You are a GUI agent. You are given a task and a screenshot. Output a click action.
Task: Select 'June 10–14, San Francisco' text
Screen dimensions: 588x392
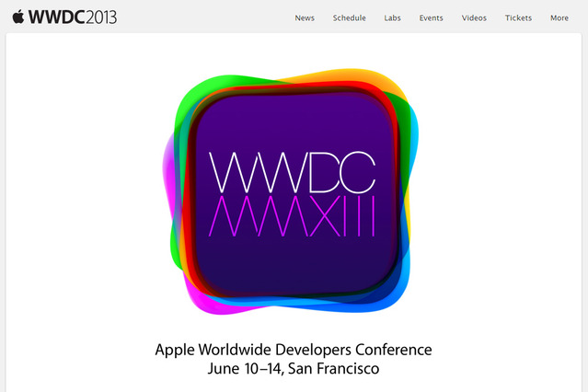tap(294, 368)
